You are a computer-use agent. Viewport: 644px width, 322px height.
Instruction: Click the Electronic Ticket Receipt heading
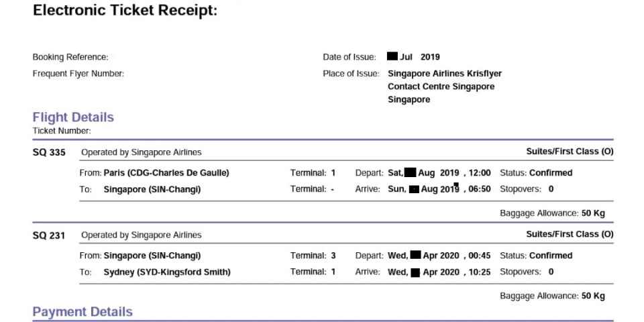pos(125,11)
